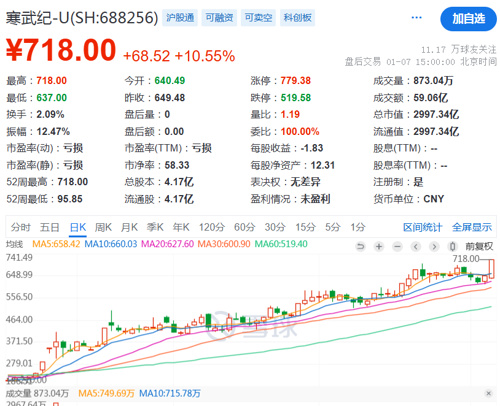The width and height of the screenshot is (500, 406).
Task: Click the 昨收 value 649.48
Action: pos(170,98)
